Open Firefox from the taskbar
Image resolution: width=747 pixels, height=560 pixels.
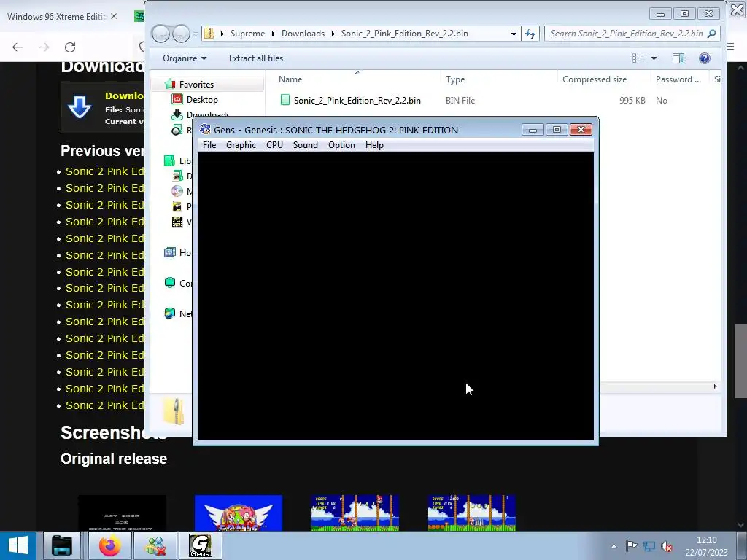(x=110, y=545)
